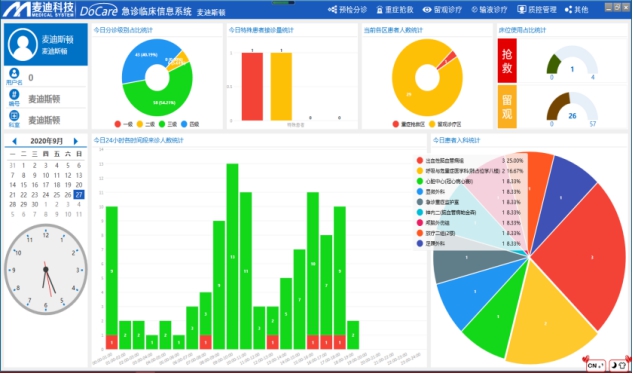
Task: Go to previous month in calendar
Action: tap(15, 141)
